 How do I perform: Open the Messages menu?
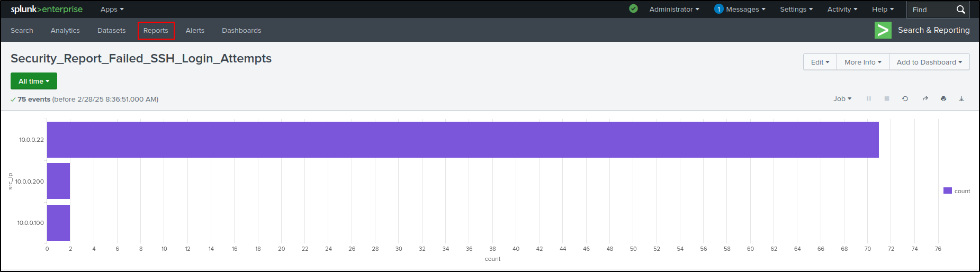(x=740, y=9)
